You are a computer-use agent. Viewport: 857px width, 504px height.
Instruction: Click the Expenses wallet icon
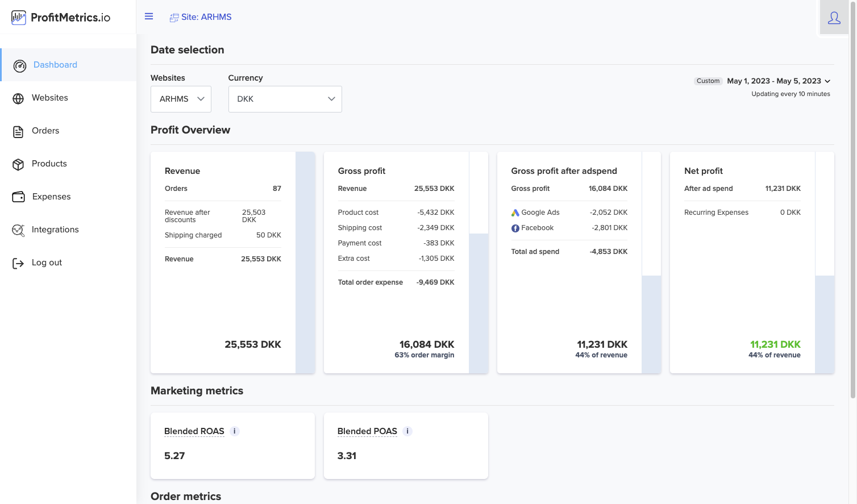click(x=19, y=197)
